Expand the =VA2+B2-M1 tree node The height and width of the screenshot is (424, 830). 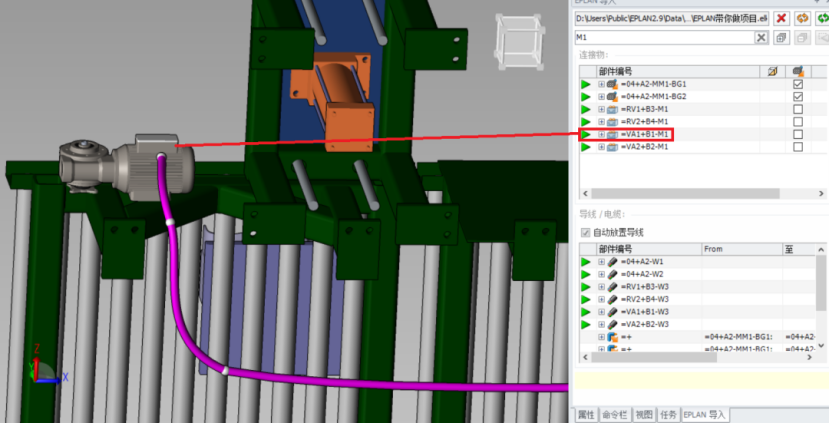(x=601, y=147)
